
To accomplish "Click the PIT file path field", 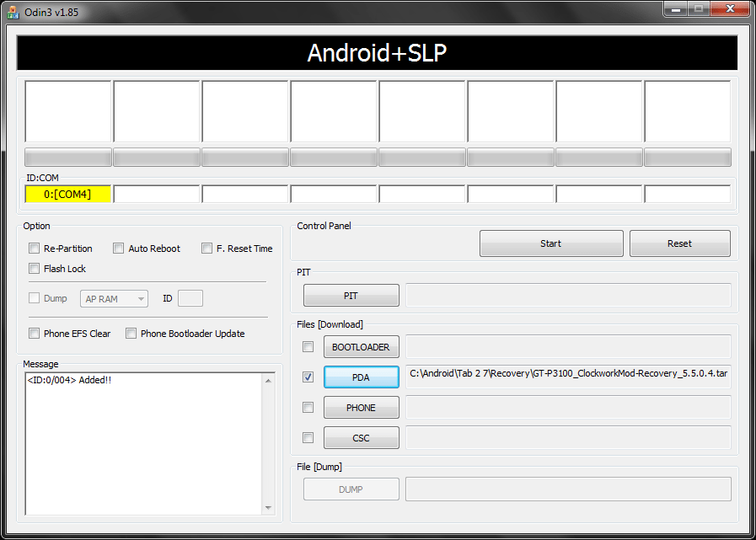I will tap(568, 295).
